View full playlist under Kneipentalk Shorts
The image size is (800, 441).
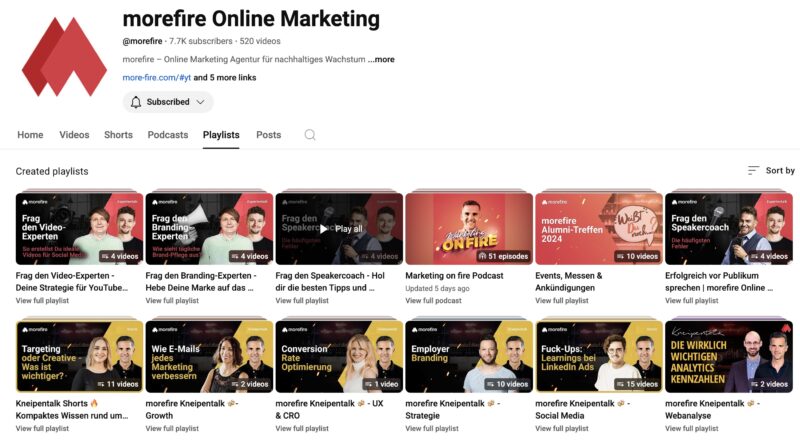42,428
